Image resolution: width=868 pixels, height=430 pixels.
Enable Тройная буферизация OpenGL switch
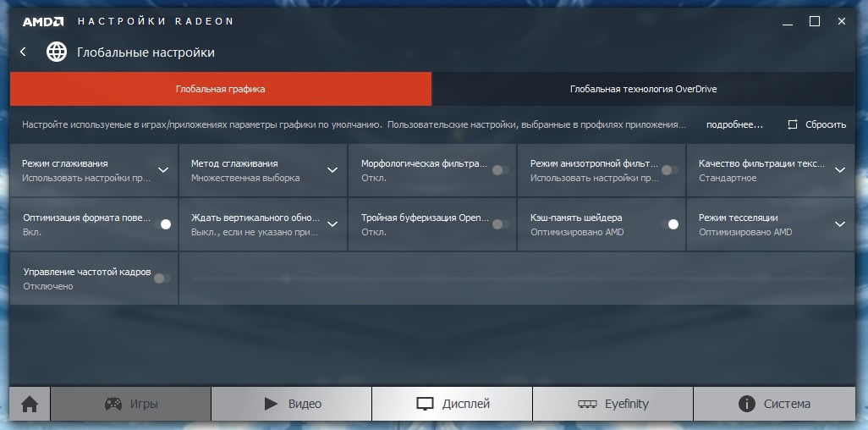501,223
